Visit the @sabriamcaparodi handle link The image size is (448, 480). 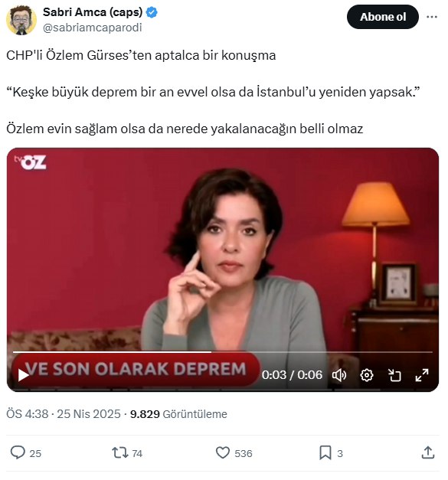(x=93, y=28)
